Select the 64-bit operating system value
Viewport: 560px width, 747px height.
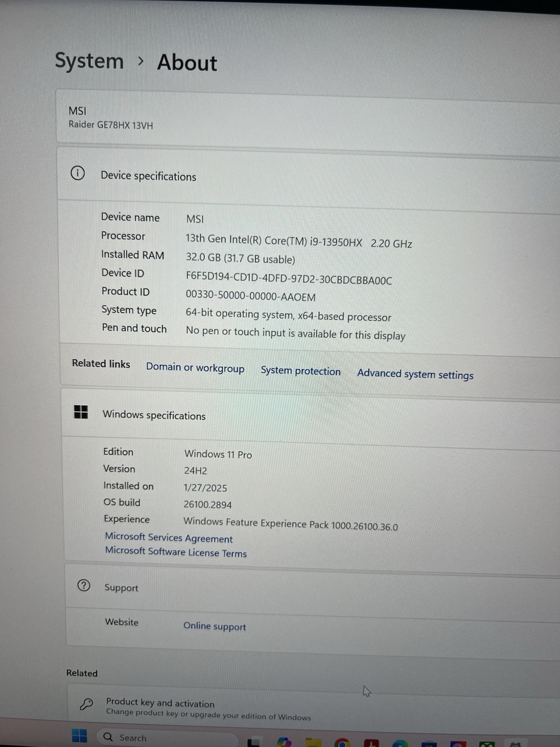tap(288, 315)
